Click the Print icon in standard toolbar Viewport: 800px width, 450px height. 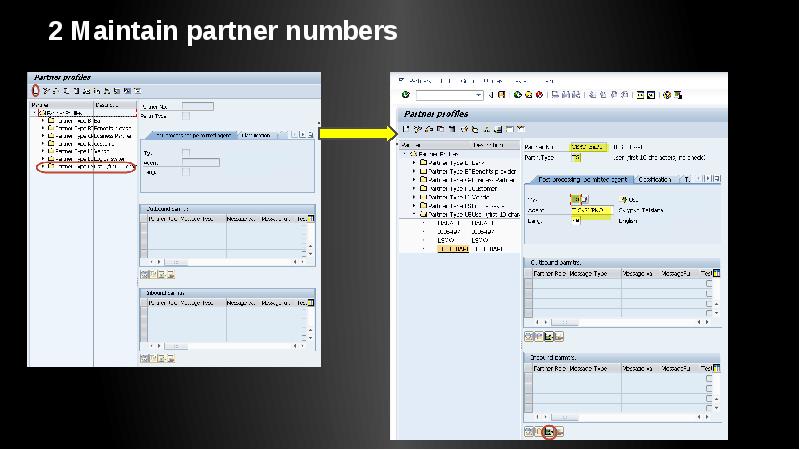[555, 94]
